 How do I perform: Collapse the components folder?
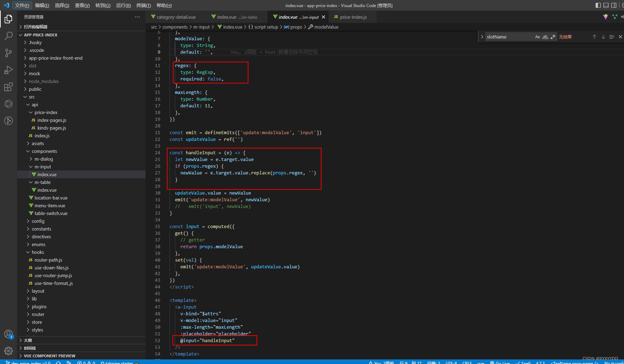(x=81, y=151)
